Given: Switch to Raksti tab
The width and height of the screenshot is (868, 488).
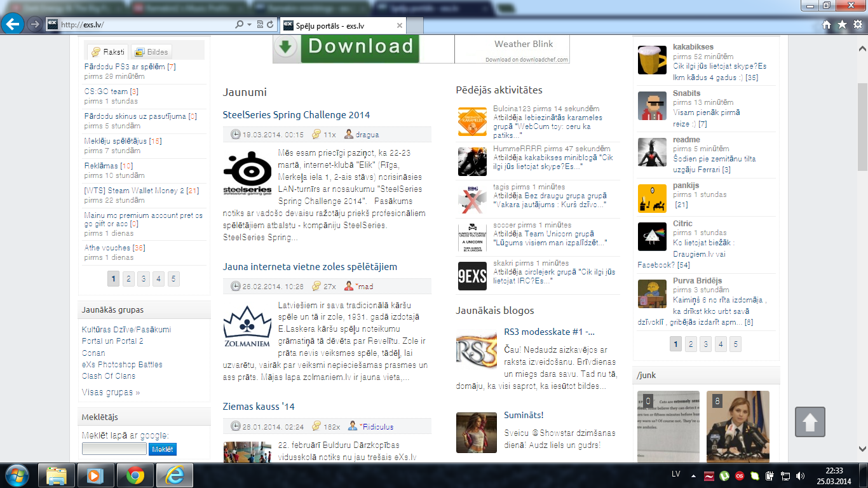Looking at the screenshot, I should [107, 52].
